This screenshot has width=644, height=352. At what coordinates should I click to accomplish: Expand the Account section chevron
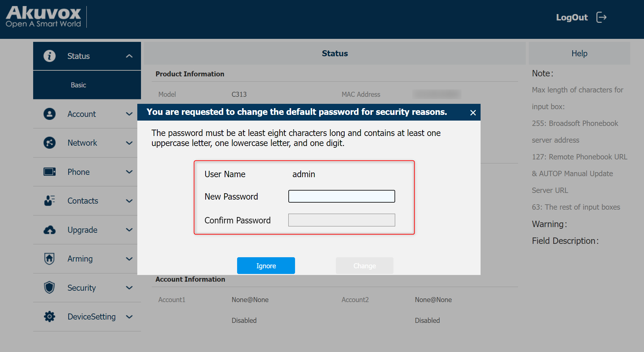(129, 114)
